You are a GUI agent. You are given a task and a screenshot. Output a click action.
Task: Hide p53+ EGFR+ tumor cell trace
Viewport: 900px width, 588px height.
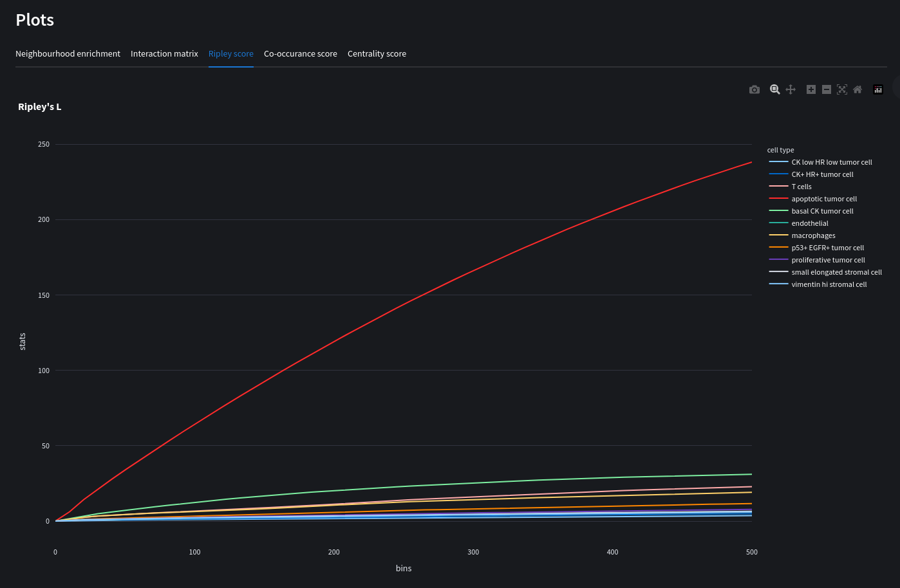(x=817, y=248)
